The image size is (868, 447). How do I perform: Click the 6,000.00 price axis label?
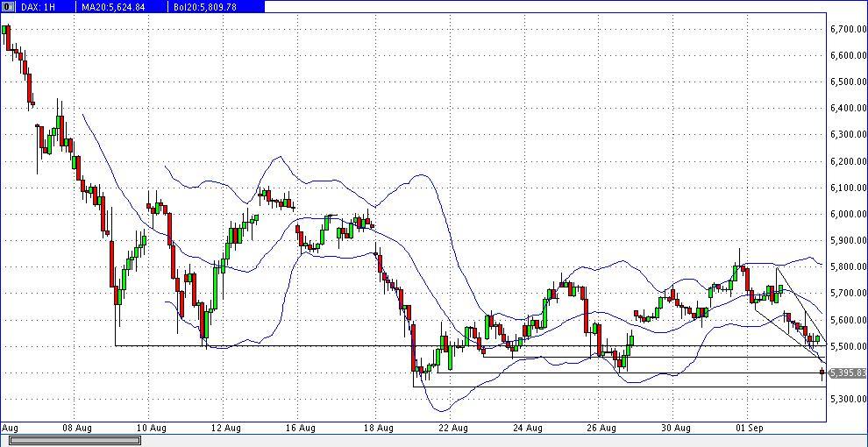[x=848, y=214]
